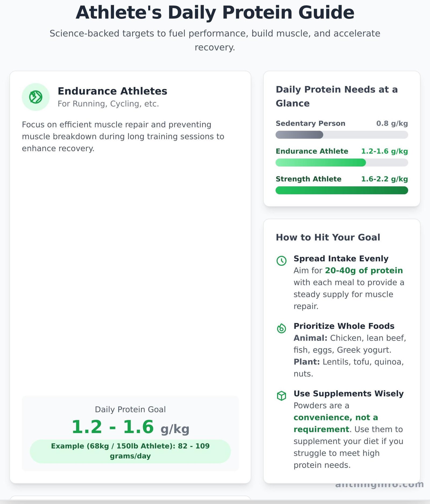Viewport: 430px width, 504px height.
Task: Click the 0.8 g/kg sedentary value
Action: click(x=392, y=123)
